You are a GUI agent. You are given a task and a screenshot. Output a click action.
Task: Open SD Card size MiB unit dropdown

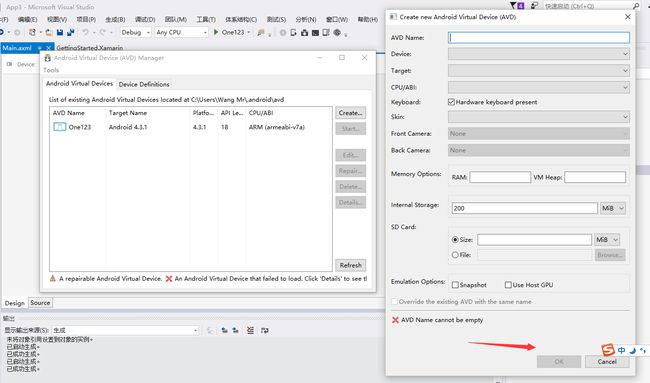point(607,240)
